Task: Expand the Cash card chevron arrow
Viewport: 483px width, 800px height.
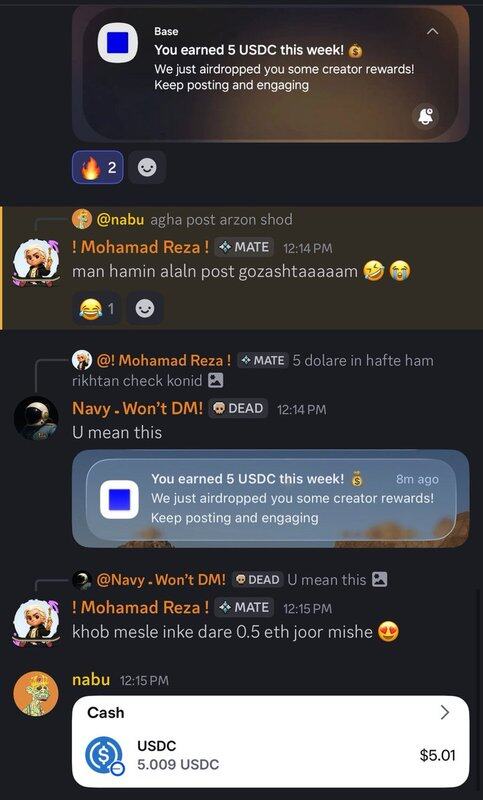Action: (x=445, y=712)
